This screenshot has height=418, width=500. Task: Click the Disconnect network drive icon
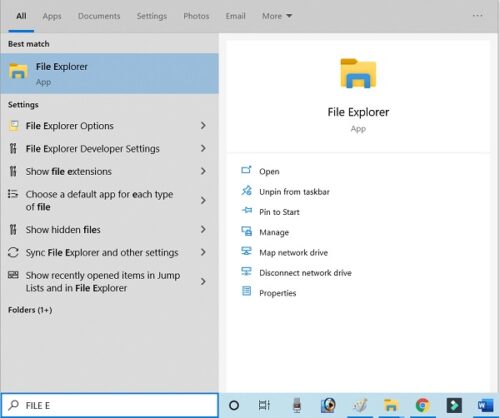pyautogui.click(x=247, y=271)
